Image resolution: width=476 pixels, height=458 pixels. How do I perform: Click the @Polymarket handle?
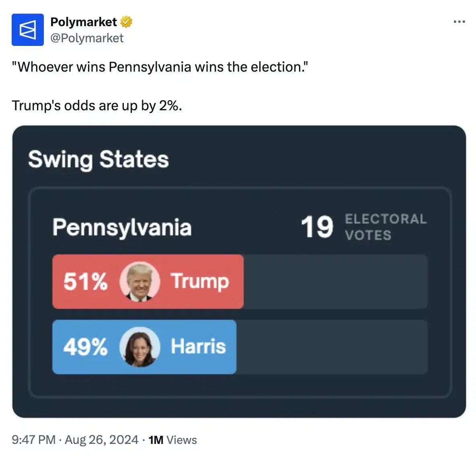point(87,38)
